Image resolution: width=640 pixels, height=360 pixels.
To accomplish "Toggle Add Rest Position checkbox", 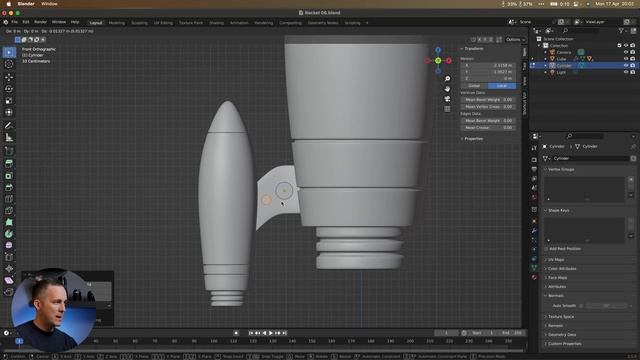I will coord(546,249).
